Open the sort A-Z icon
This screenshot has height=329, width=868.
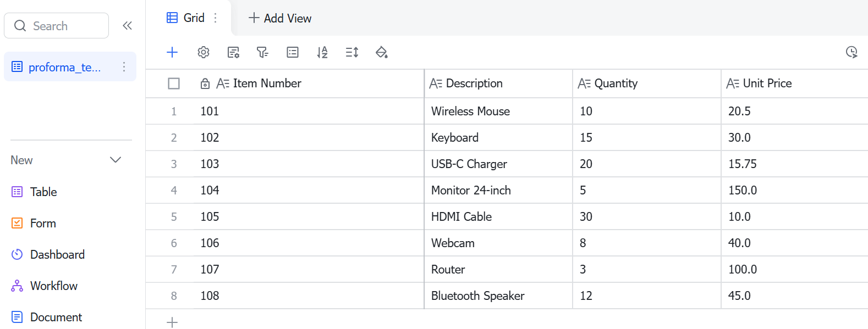(x=322, y=52)
